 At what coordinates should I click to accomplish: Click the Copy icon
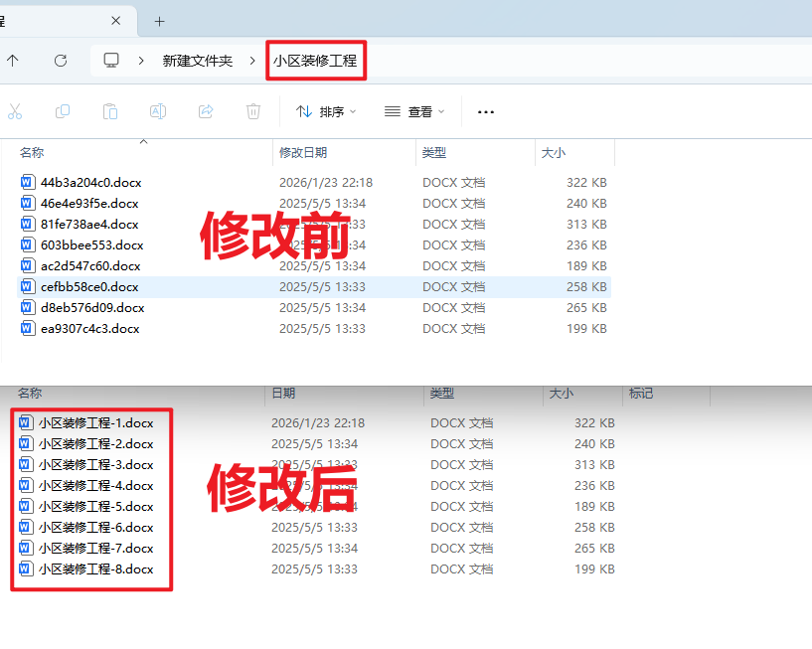[63, 111]
